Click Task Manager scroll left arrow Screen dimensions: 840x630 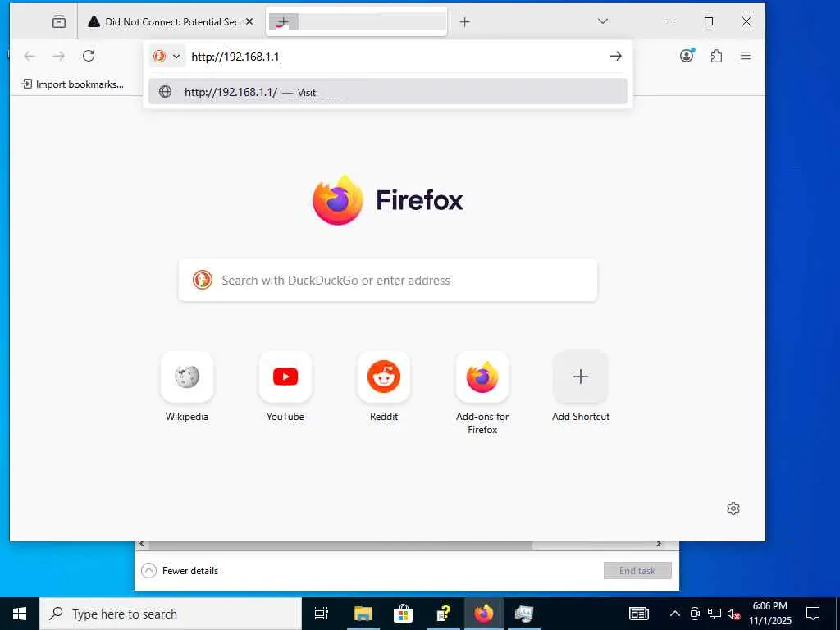(x=142, y=545)
